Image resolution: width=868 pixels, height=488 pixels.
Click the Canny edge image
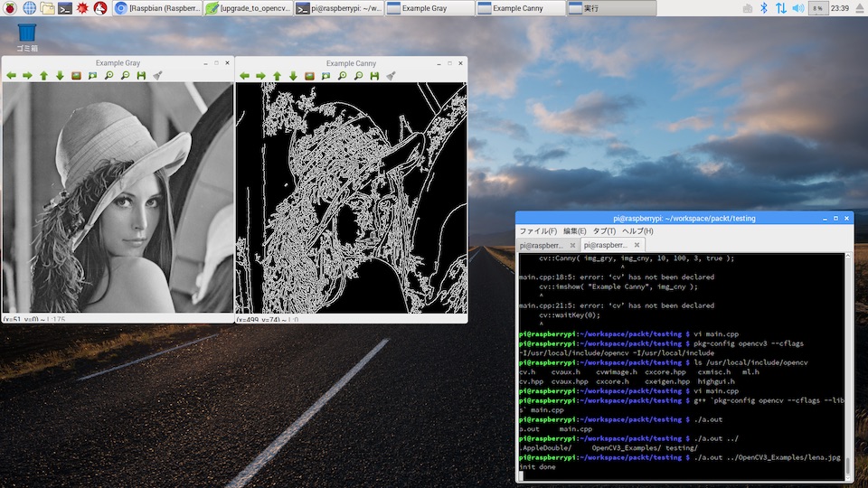(x=352, y=198)
